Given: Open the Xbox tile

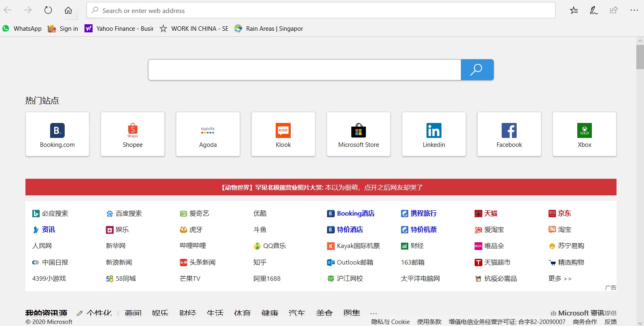Looking at the screenshot, I should [585, 134].
